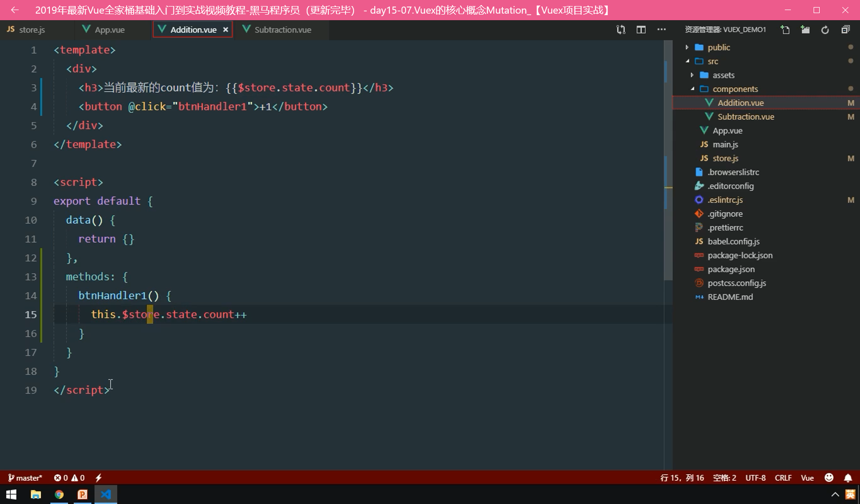Change line ending CRLF setting
This screenshot has width=860, height=504.
pos(783,478)
